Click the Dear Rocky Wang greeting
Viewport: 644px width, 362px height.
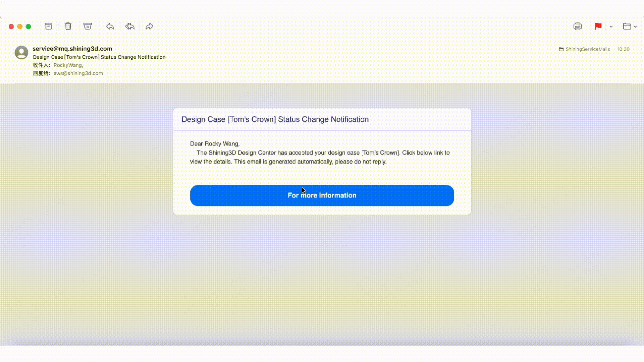(215, 144)
